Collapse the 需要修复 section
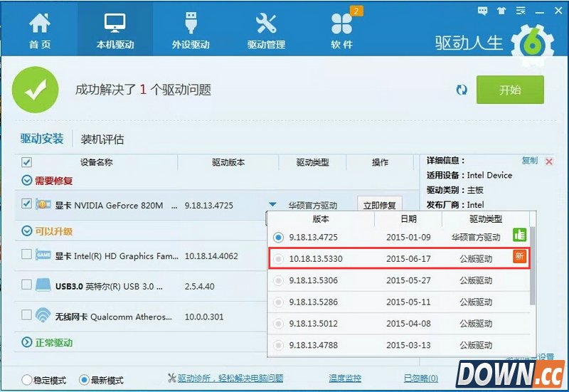The image size is (569, 392). (27, 181)
